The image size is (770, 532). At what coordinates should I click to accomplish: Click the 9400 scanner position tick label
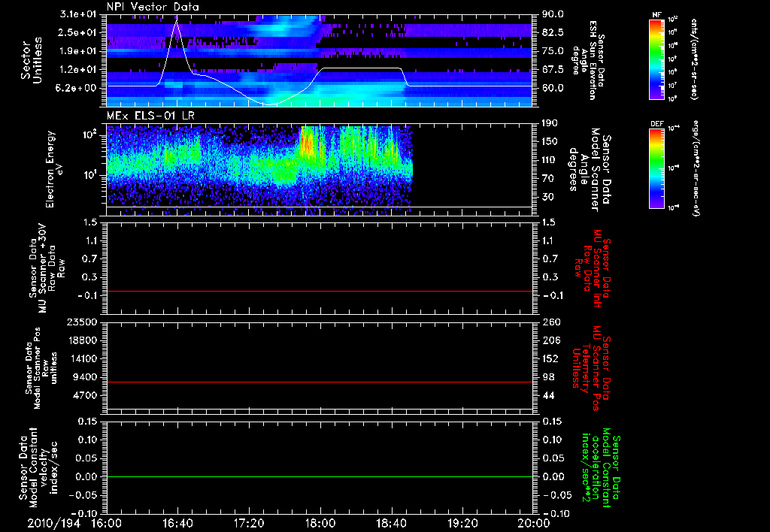pyautogui.click(x=86, y=377)
